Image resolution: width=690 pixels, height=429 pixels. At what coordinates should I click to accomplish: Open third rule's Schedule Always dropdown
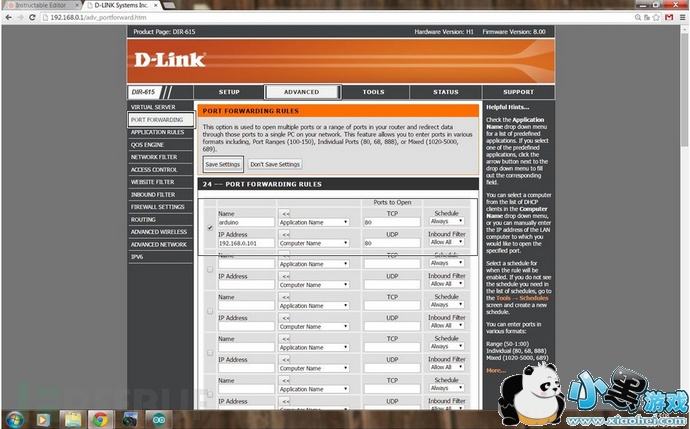446,304
